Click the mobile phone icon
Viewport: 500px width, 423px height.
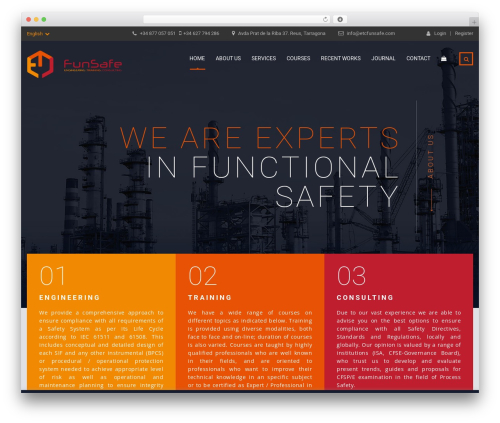180,33
